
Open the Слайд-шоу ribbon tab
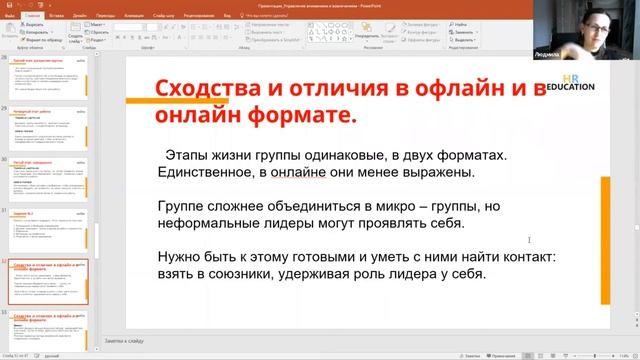163,16
